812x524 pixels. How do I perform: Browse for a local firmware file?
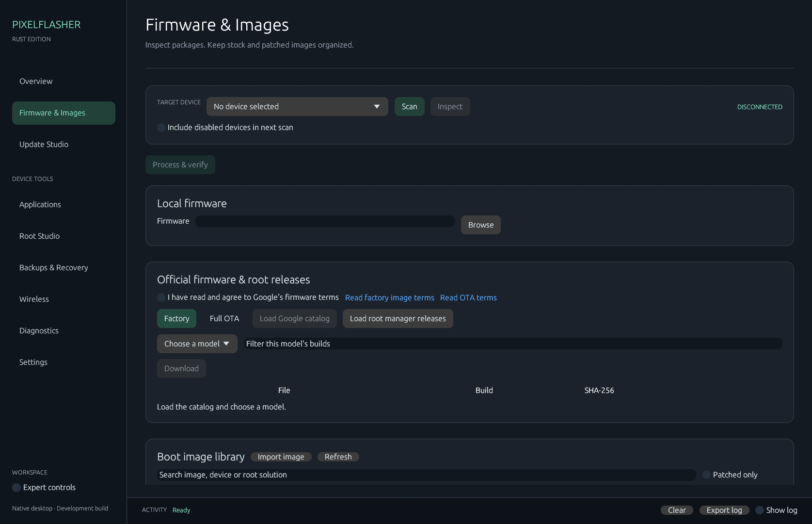click(x=481, y=225)
